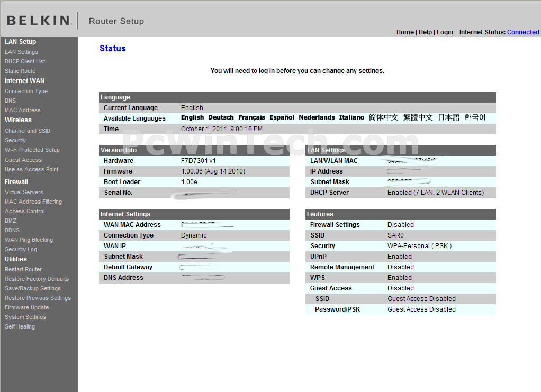Click the Wireless sidebar heading
Image resolution: width=541 pixels, height=392 pixels.
19,120
